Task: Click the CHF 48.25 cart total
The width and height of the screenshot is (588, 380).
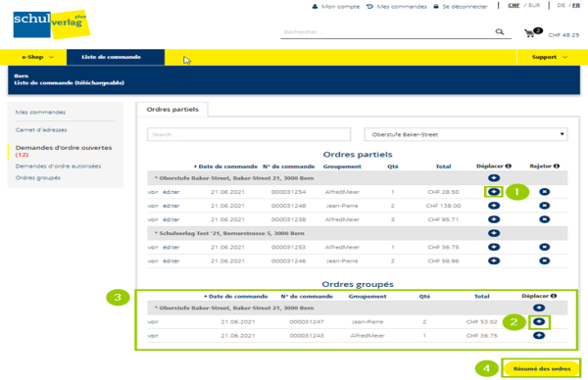Action: pyautogui.click(x=563, y=35)
